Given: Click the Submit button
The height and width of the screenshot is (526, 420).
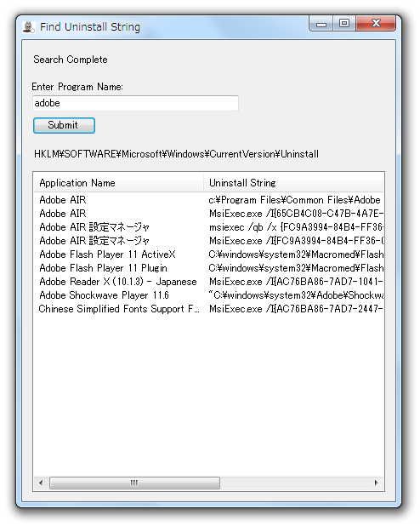Looking at the screenshot, I should pyautogui.click(x=64, y=125).
